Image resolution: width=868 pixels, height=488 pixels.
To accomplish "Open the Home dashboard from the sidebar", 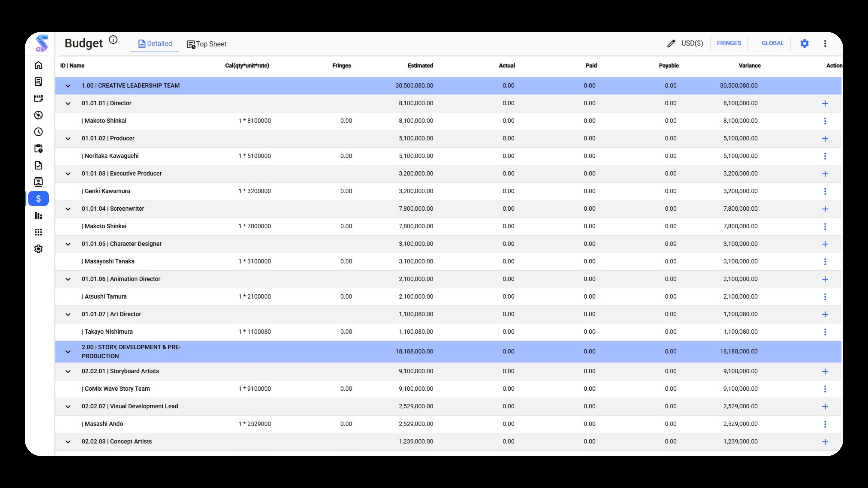I will point(39,65).
